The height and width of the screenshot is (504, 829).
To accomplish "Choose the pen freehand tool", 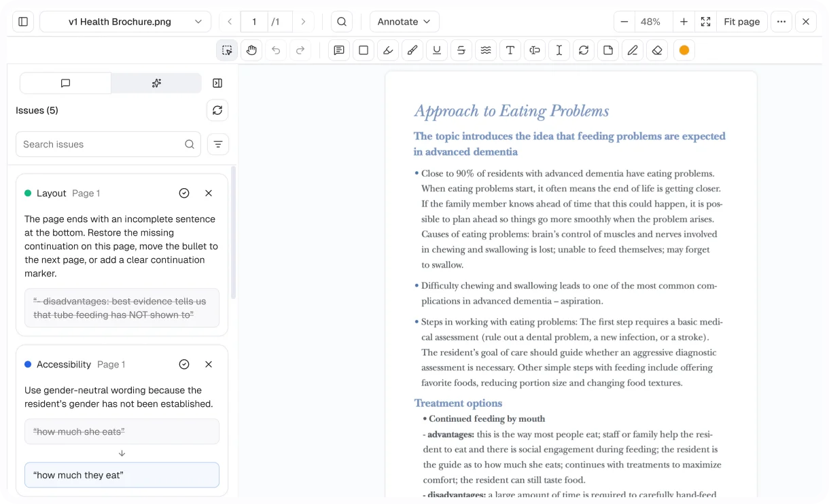I will (633, 50).
